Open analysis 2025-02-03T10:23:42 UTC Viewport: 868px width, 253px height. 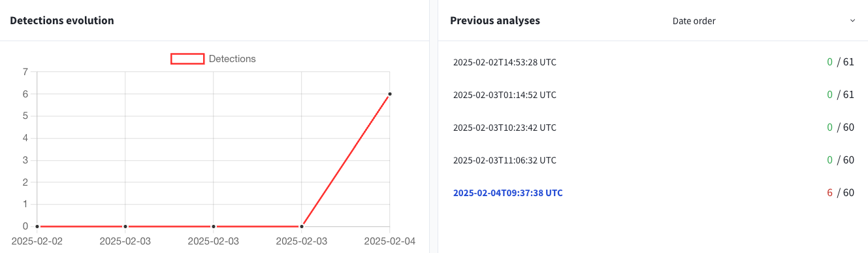505,127
